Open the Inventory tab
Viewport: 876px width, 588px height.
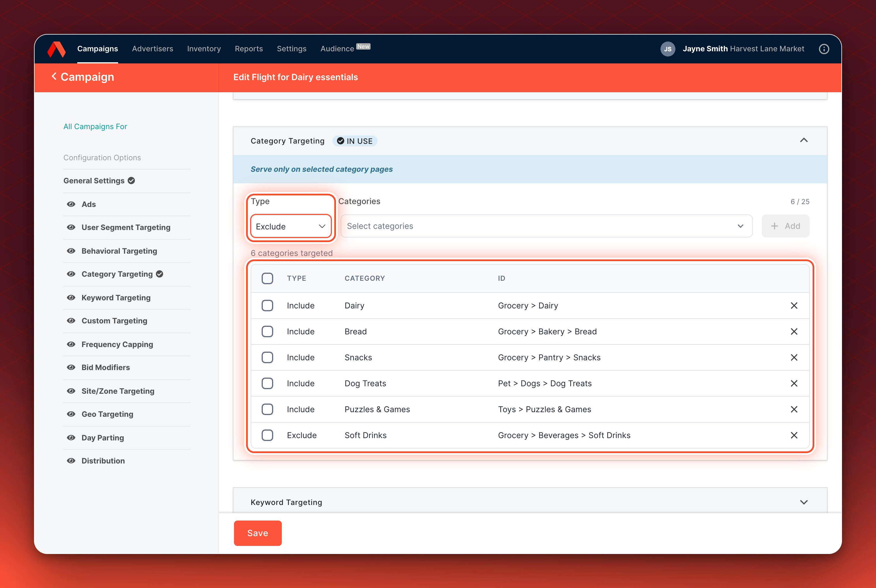204,49
